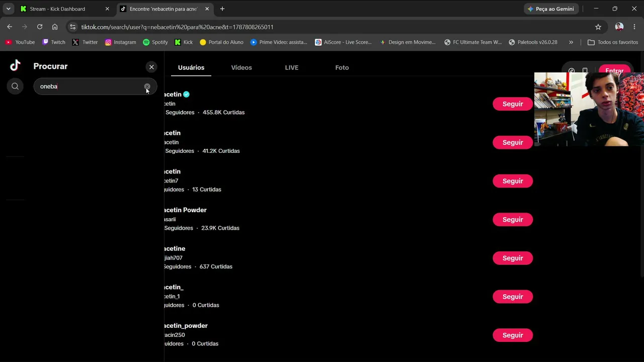
Task: Open the AiScore bookmark
Action: (x=343, y=42)
